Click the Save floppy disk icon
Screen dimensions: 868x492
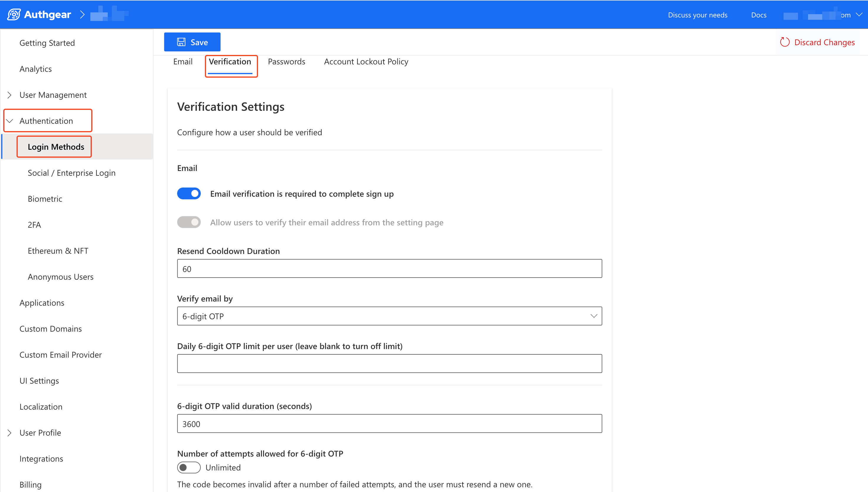tap(181, 42)
